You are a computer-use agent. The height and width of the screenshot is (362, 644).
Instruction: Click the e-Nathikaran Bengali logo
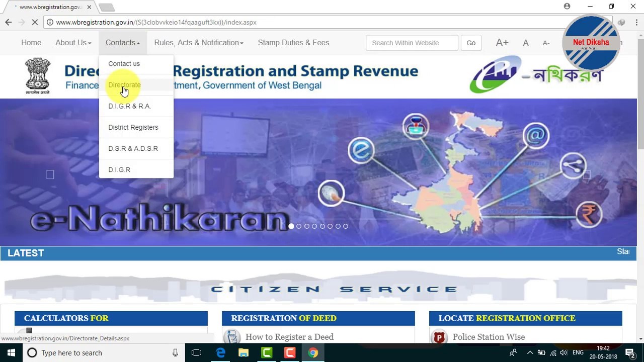[536, 75]
